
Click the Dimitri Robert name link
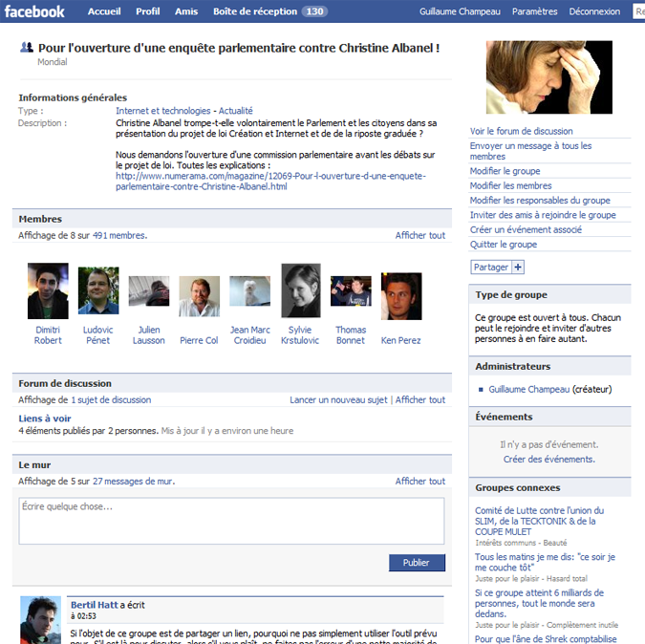tap(48, 335)
